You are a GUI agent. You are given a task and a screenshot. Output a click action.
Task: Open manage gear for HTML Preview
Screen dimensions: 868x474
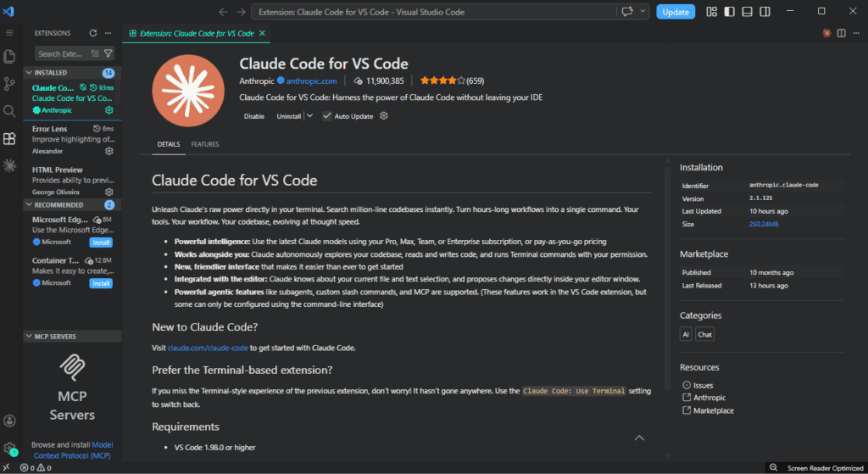click(x=109, y=192)
